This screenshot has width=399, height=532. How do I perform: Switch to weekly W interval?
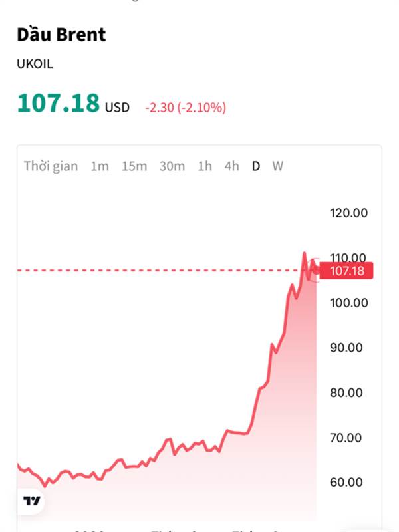[x=277, y=166]
